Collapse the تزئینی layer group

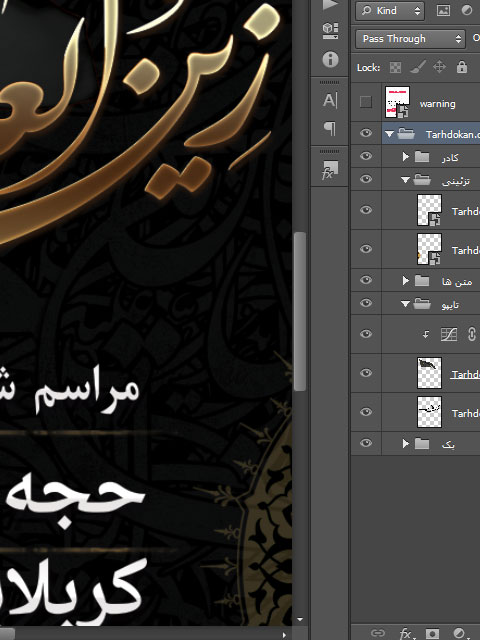405,180
